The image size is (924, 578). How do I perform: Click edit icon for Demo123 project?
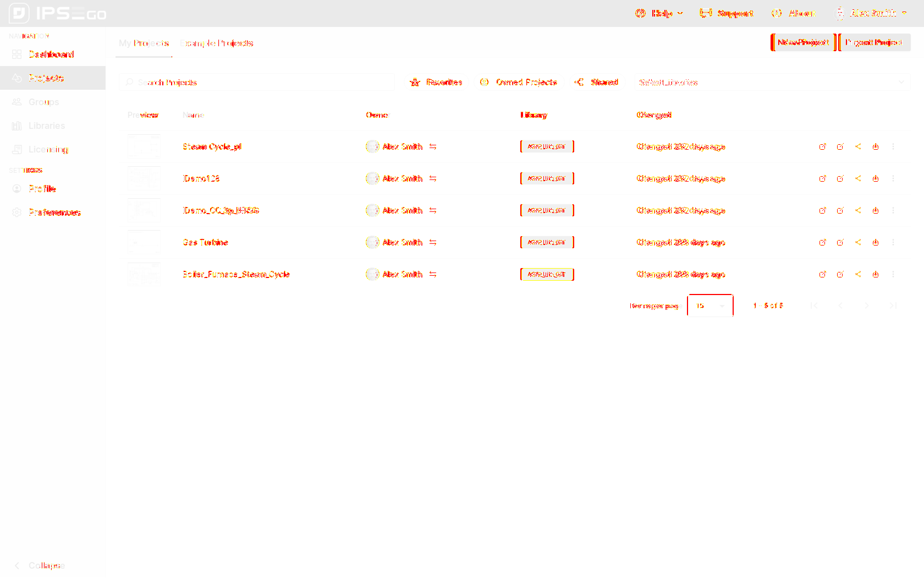[840, 178]
